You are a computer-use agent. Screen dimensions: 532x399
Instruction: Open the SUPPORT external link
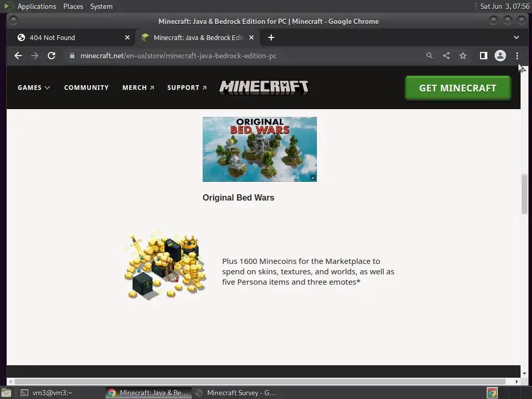pos(187,87)
